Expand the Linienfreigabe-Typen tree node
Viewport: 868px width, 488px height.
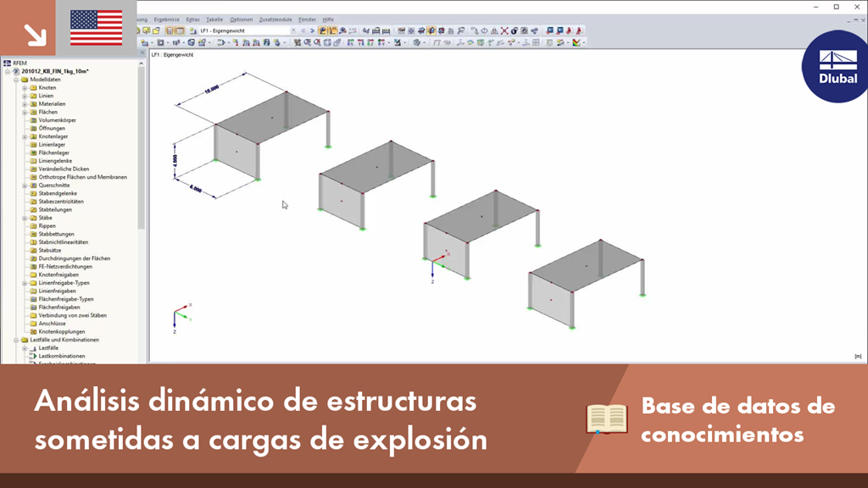[25, 283]
